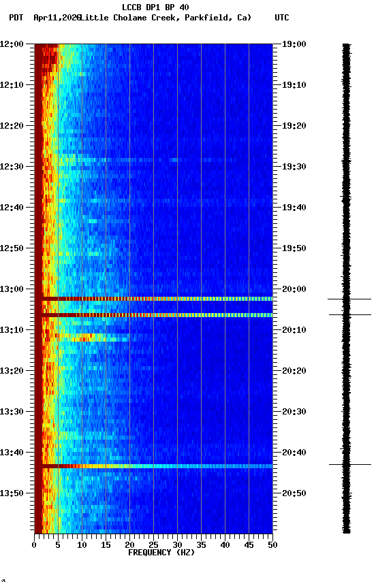Image resolution: width=376 pixels, height=588 pixels.
Task: Click the '35' frequency axis label
Action: coord(201,546)
